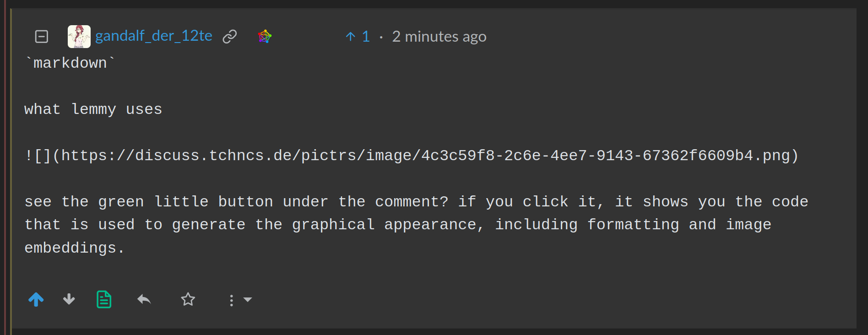This screenshot has width=868, height=335.
Task: Downvote the comment
Action: coord(69,300)
